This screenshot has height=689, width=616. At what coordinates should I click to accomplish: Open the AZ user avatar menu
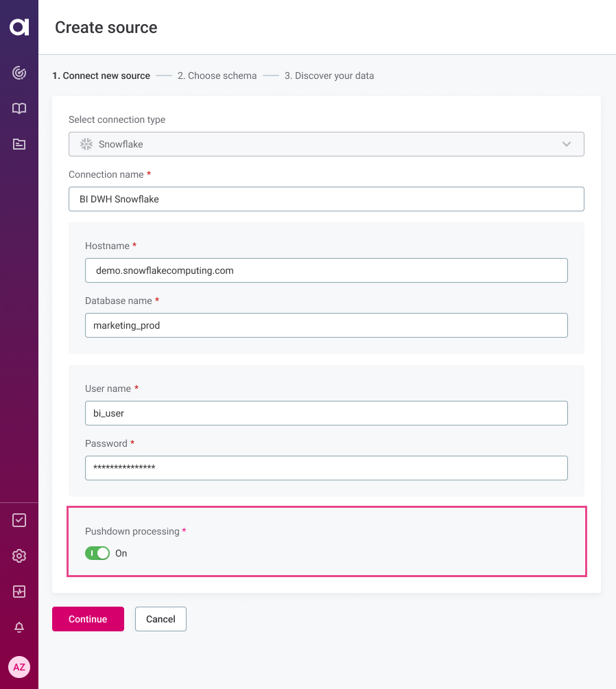point(19,667)
